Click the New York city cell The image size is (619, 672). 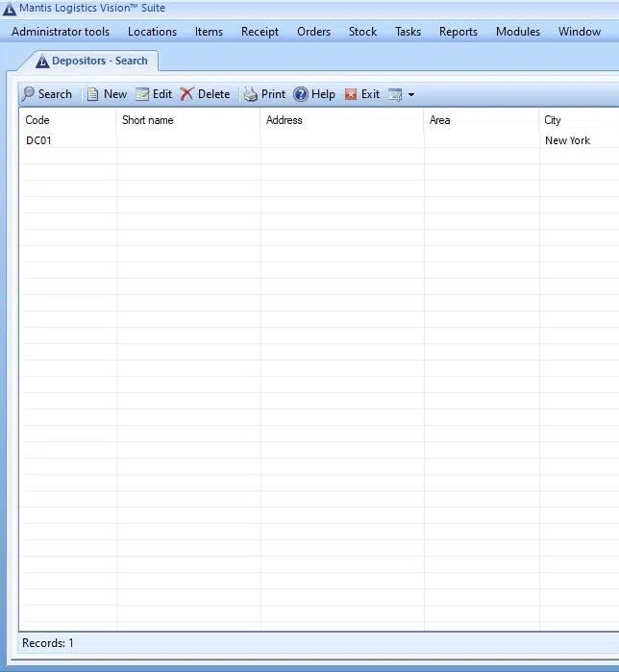[x=567, y=140]
